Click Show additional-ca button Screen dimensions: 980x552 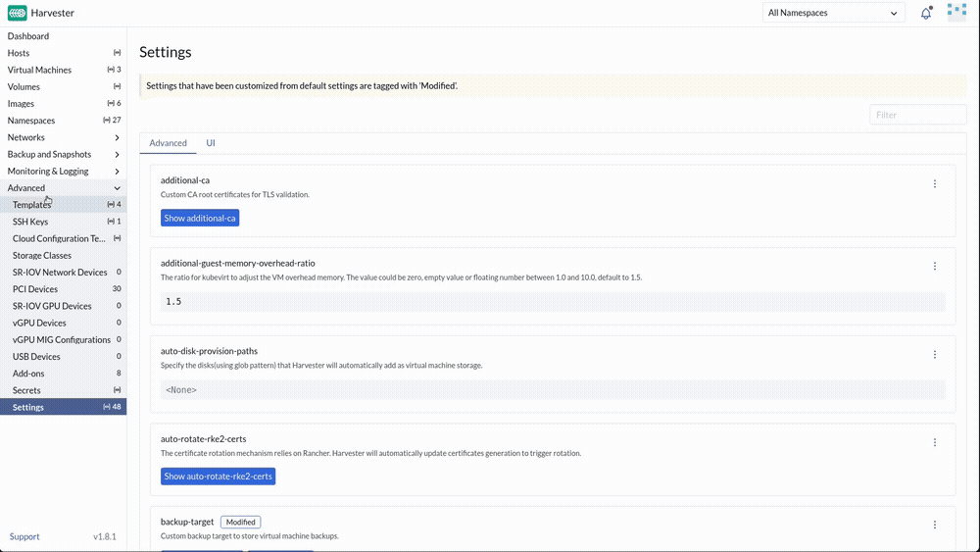(200, 219)
